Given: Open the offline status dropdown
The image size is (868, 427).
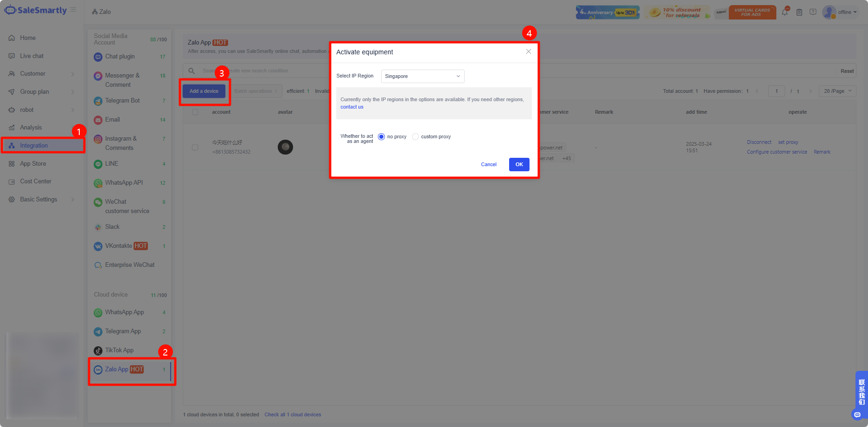Looking at the screenshot, I should [847, 12].
